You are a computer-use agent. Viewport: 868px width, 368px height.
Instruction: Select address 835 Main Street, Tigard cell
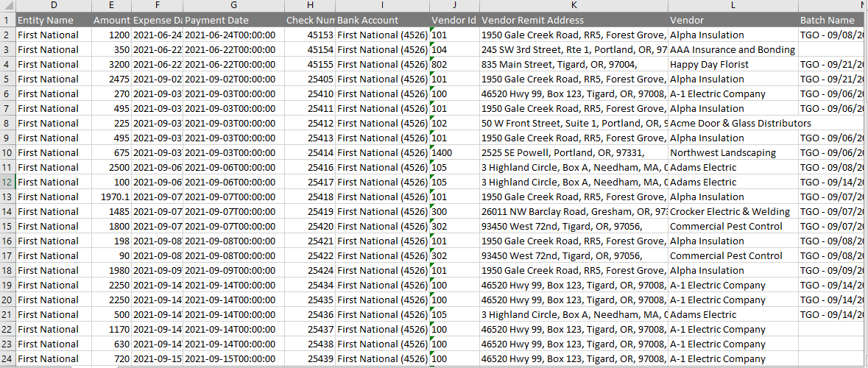click(x=574, y=64)
